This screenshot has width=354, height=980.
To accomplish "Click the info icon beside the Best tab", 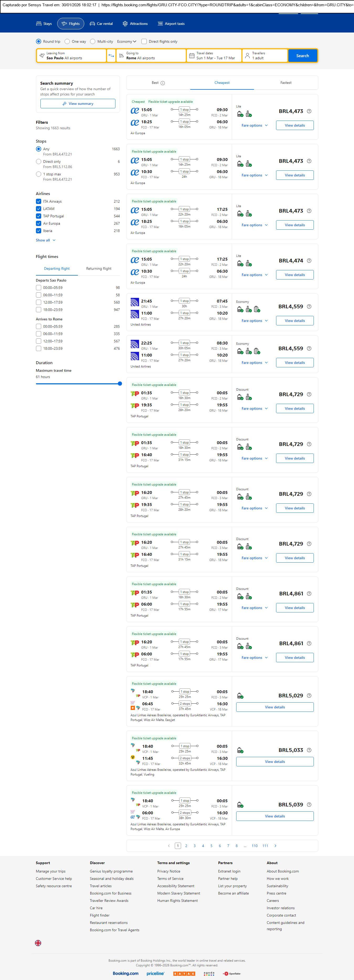I will pyautogui.click(x=162, y=83).
